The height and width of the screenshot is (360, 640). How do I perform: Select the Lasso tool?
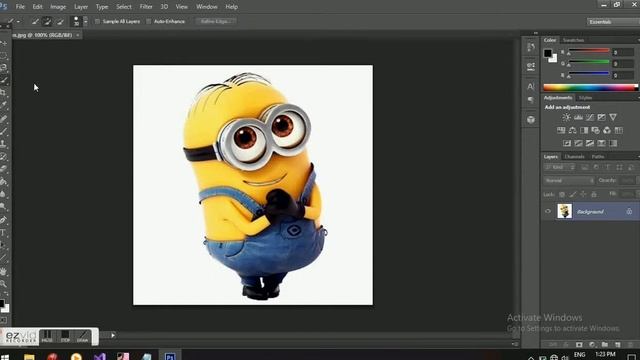coord(4,67)
